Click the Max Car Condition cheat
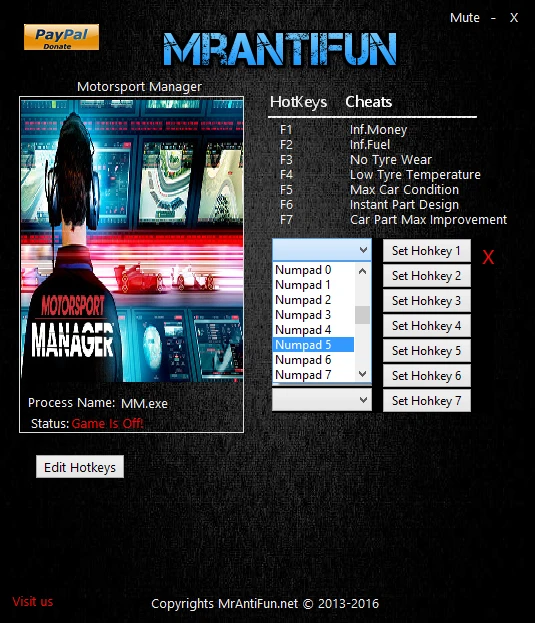 coord(404,190)
